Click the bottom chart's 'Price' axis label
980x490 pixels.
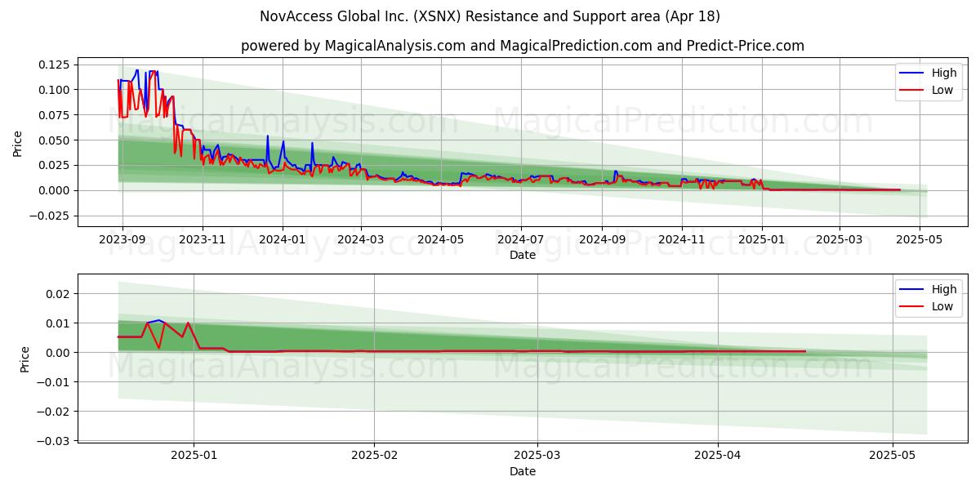click(24, 359)
